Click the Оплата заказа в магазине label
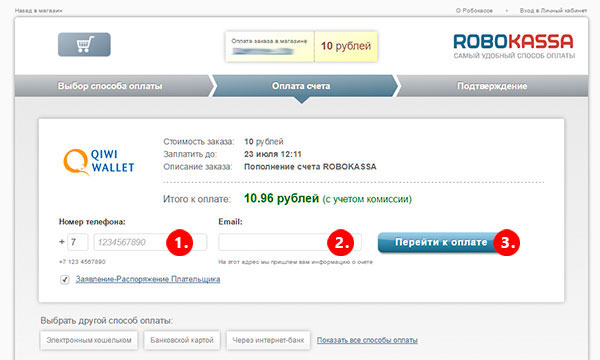 pos(269,41)
